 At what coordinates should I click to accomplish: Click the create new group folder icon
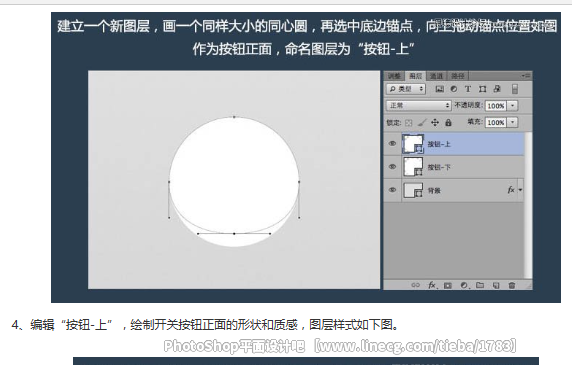pyautogui.click(x=480, y=285)
